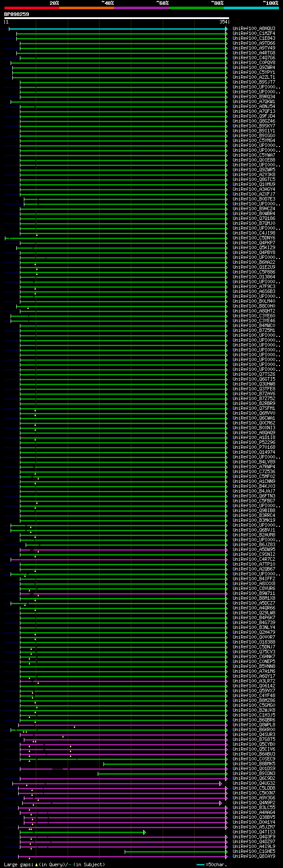This screenshot has height=868, width=283.
Task: Open the UniRef100_Q6CWA1 entry
Action: [254, 418]
